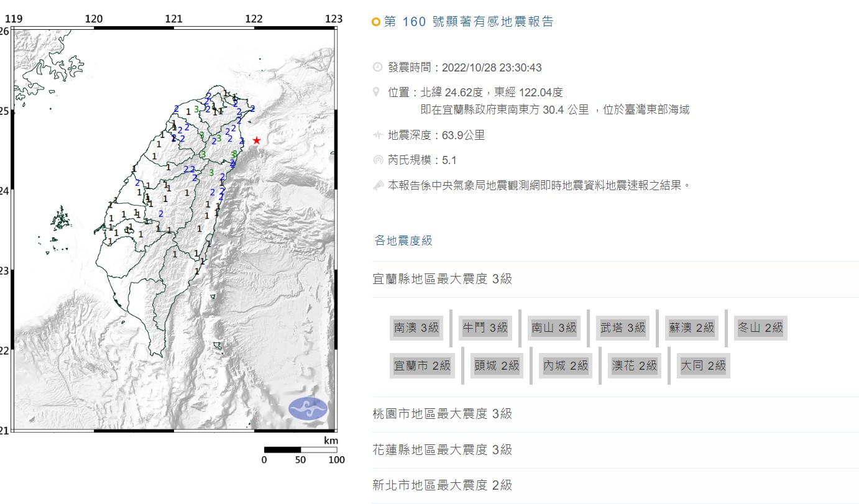859x504 pixels.
Task: Click the location pin icon beside 位置
Action: 376,92
